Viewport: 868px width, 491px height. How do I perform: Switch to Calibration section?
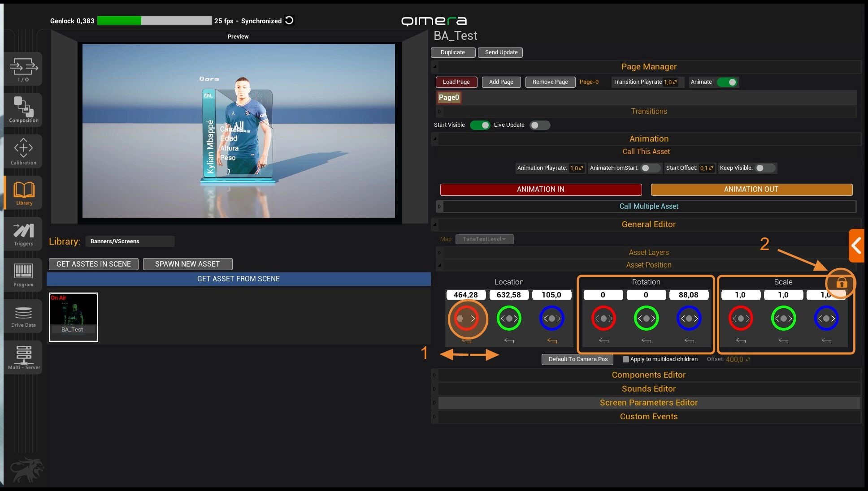click(23, 151)
